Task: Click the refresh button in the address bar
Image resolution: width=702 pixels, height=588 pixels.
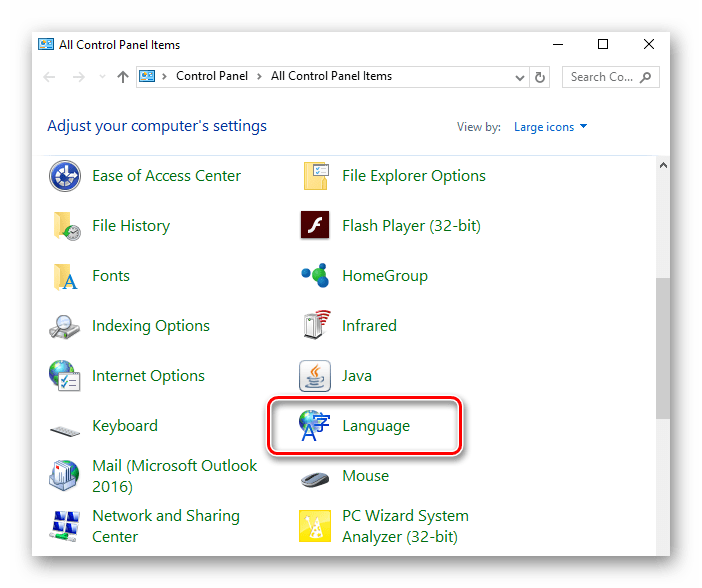Action: (541, 77)
